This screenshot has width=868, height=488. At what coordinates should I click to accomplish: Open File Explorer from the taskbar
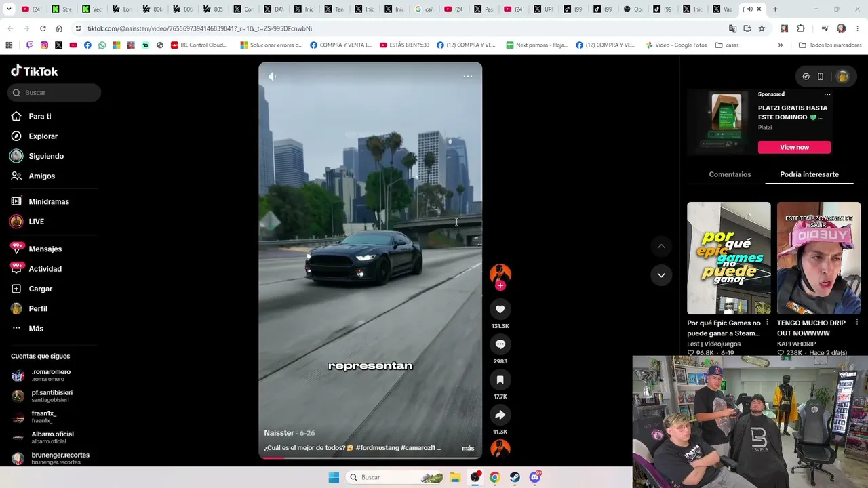(x=455, y=477)
